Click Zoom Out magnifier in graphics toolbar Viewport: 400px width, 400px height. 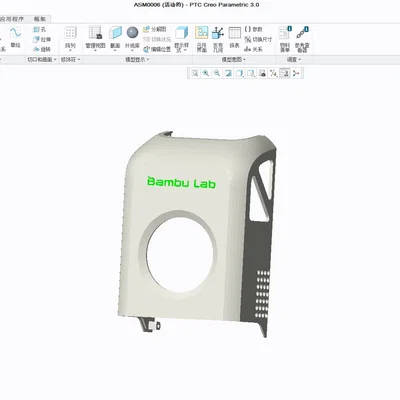point(217,73)
